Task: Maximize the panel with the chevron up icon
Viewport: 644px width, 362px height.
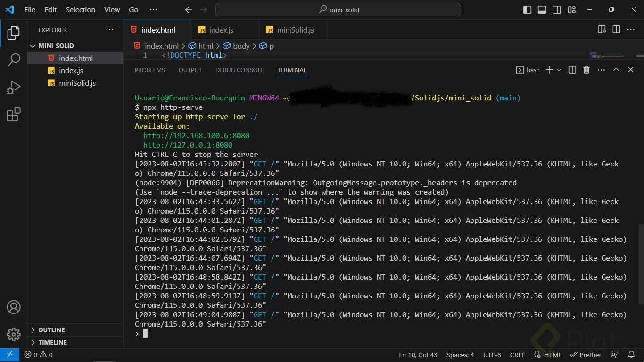Action: point(616,70)
